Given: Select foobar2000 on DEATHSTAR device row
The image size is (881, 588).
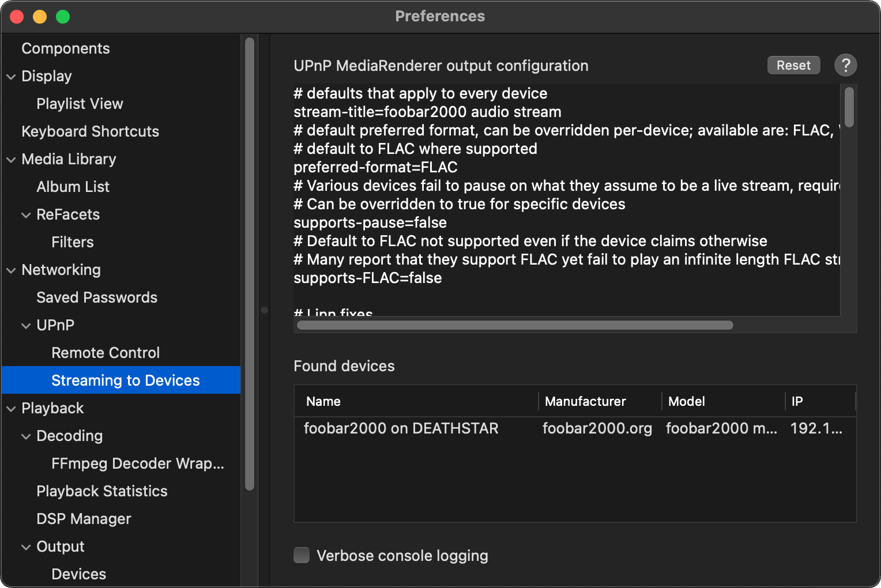Looking at the screenshot, I should click(401, 428).
